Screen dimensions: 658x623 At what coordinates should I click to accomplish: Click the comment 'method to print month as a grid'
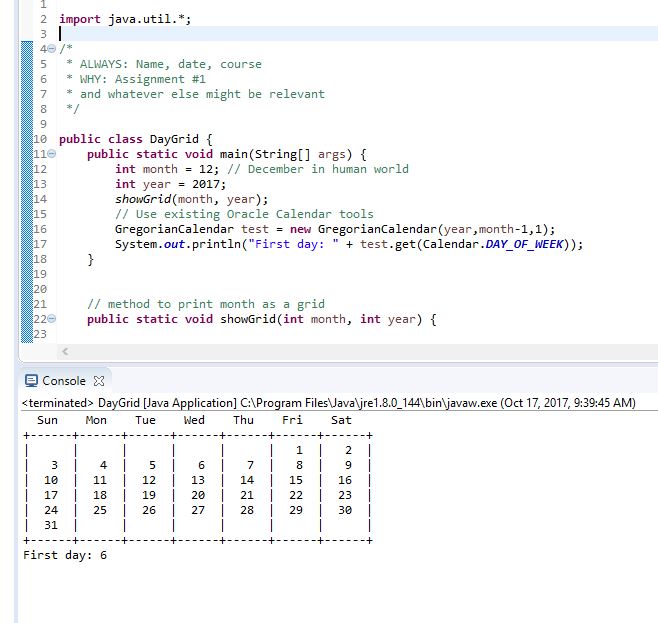coord(206,304)
